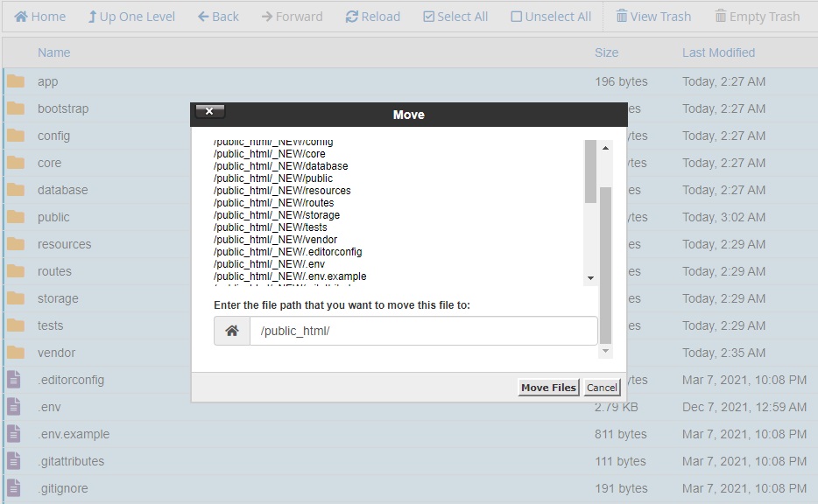Select the app folder icon
This screenshot has width=818, height=504.
[16, 81]
